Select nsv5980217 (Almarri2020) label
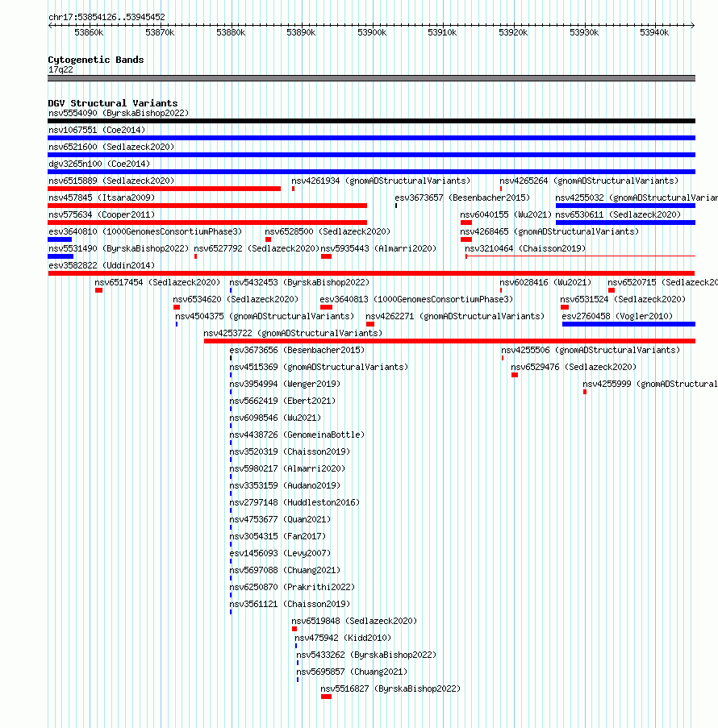 pyautogui.click(x=288, y=469)
